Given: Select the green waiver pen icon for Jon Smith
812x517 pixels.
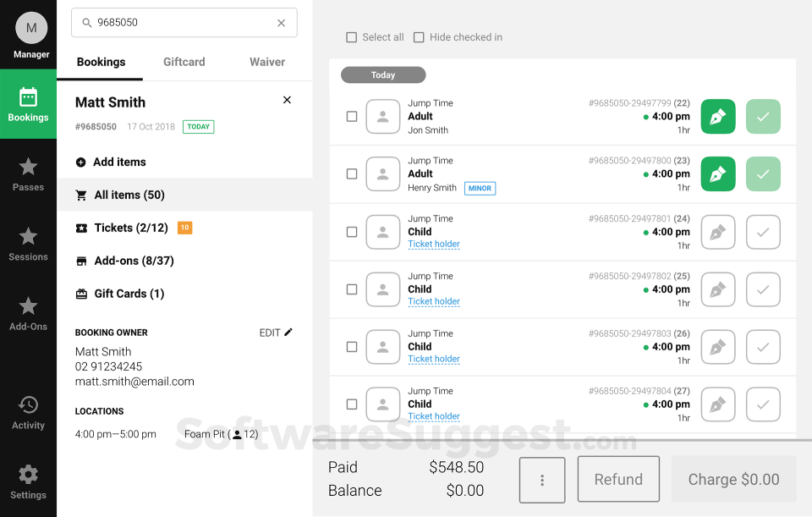Looking at the screenshot, I should [x=717, y=116].
